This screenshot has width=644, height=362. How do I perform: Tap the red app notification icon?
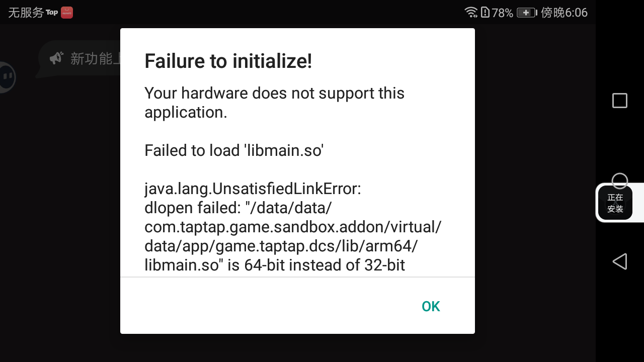67,13
